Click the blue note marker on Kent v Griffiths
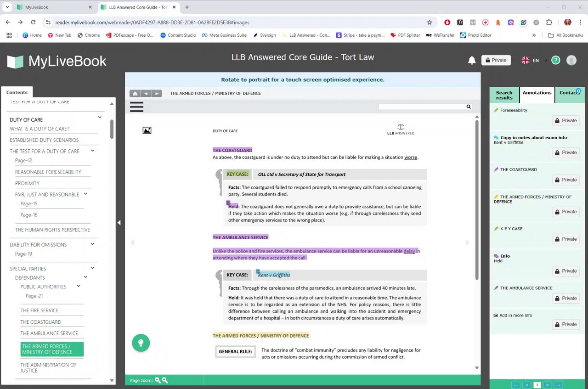The image size is (588, 389). click(x=258, y=272)
